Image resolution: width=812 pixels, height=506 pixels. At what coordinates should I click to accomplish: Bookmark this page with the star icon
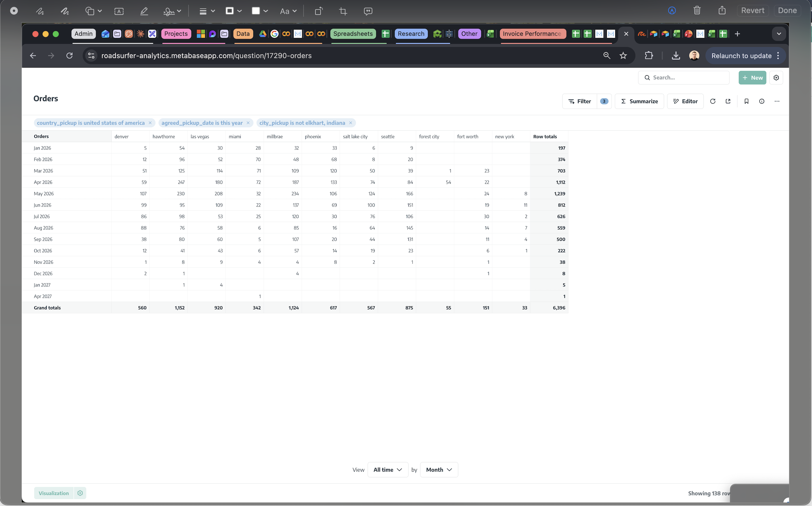[x=623, y=56]
